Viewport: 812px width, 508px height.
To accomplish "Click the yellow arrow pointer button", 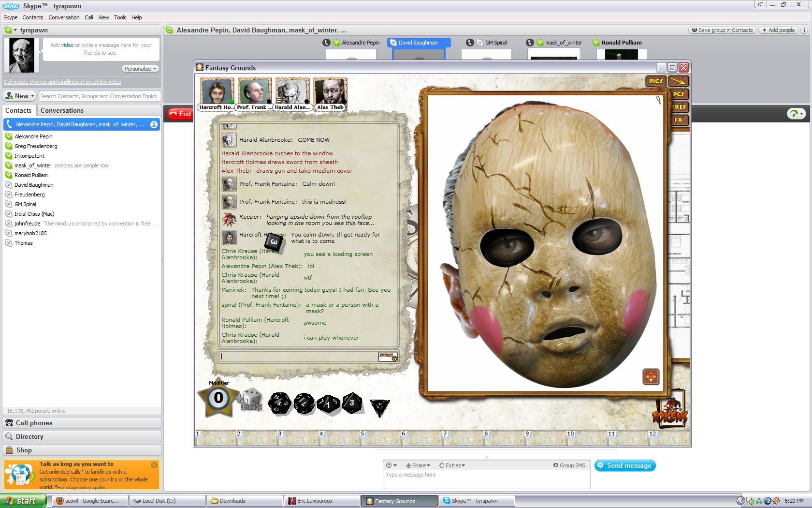I will (678, 81).
